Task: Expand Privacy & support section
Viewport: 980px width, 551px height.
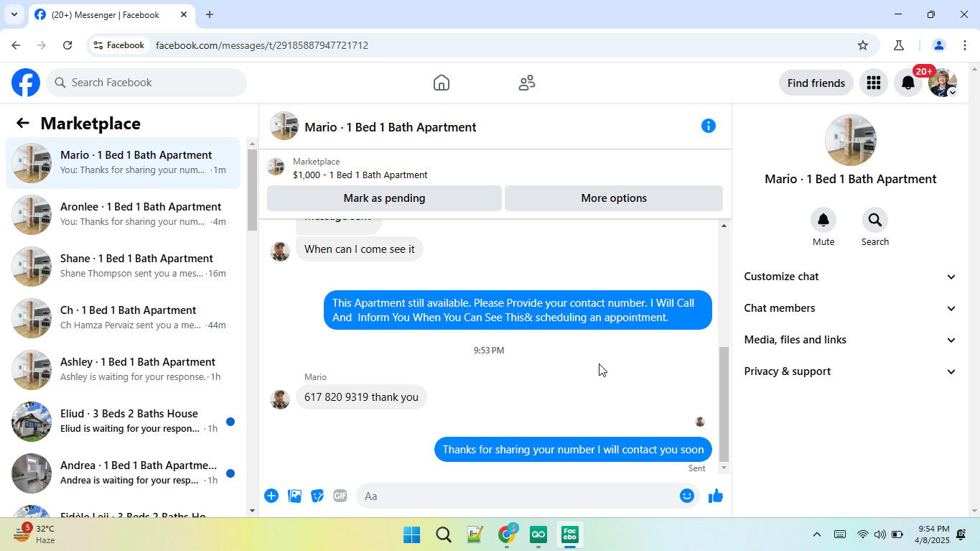Action: (x=850, y=371)
